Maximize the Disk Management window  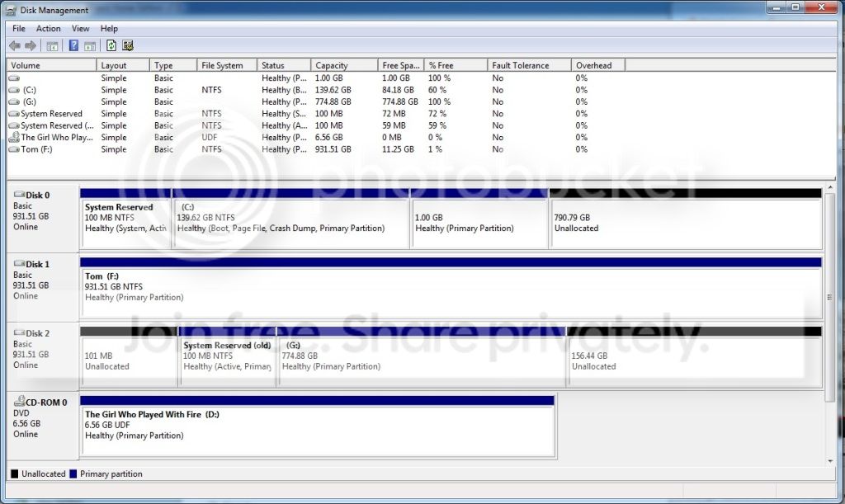pos(795,7)
